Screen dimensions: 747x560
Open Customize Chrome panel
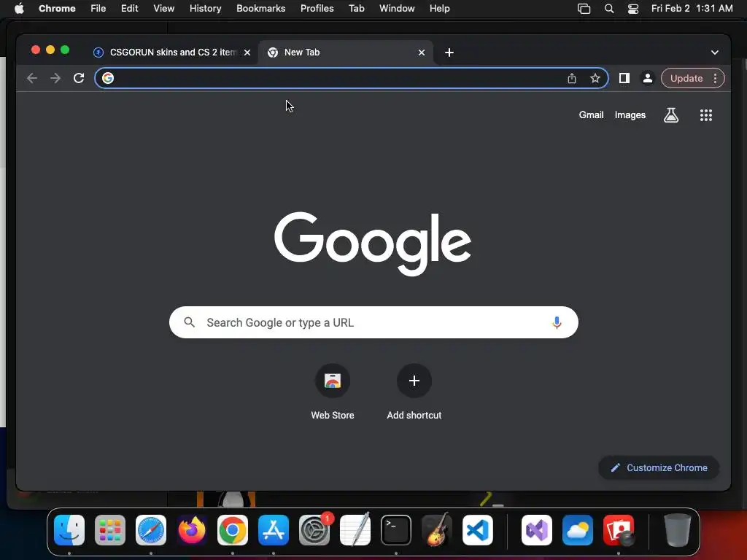coord(659,467)
